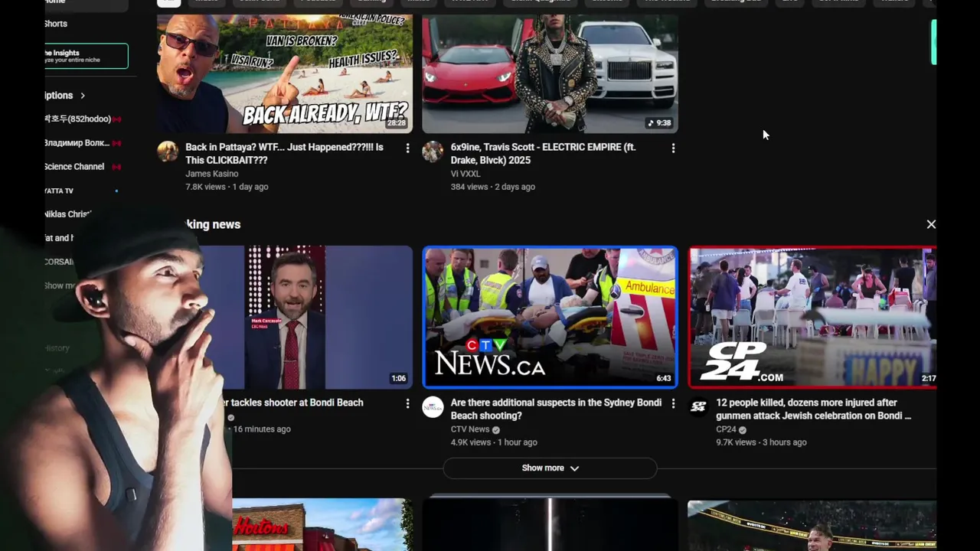Play the Lamborghini and Rolls-Royce thumbnail
980x551 pixels.
point(550,73)
